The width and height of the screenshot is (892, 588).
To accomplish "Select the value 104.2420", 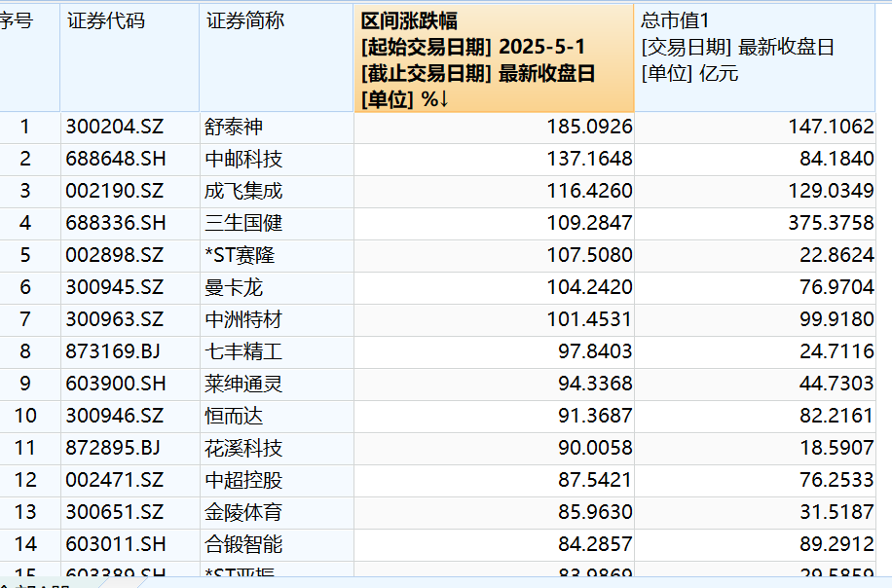I will point(589,287).
